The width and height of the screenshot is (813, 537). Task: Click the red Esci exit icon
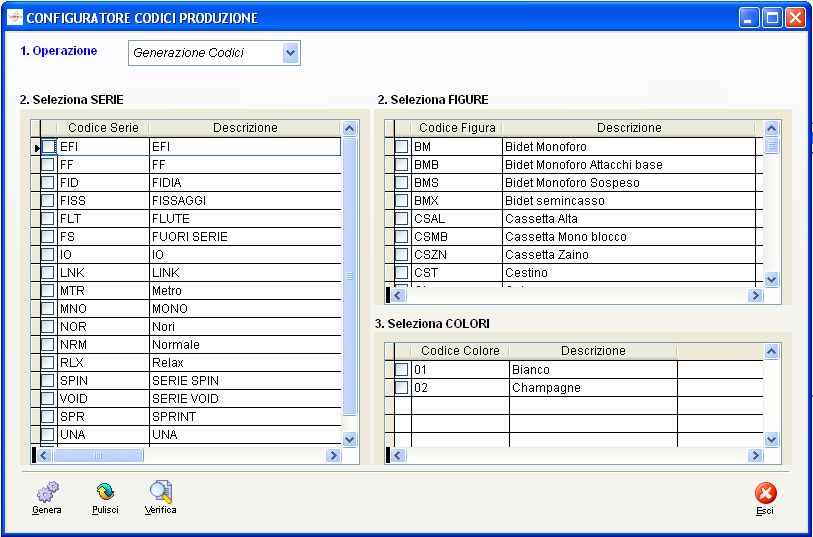(765, 493)
